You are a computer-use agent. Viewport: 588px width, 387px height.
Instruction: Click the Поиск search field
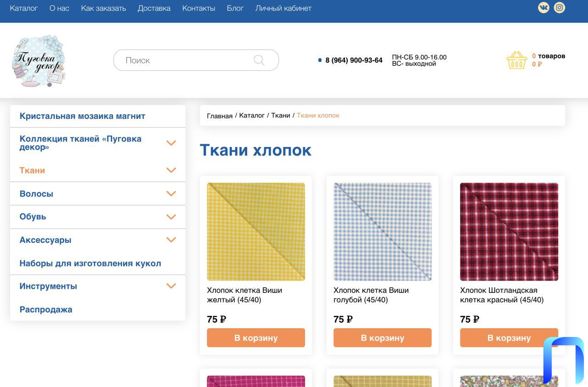point(196,60)
